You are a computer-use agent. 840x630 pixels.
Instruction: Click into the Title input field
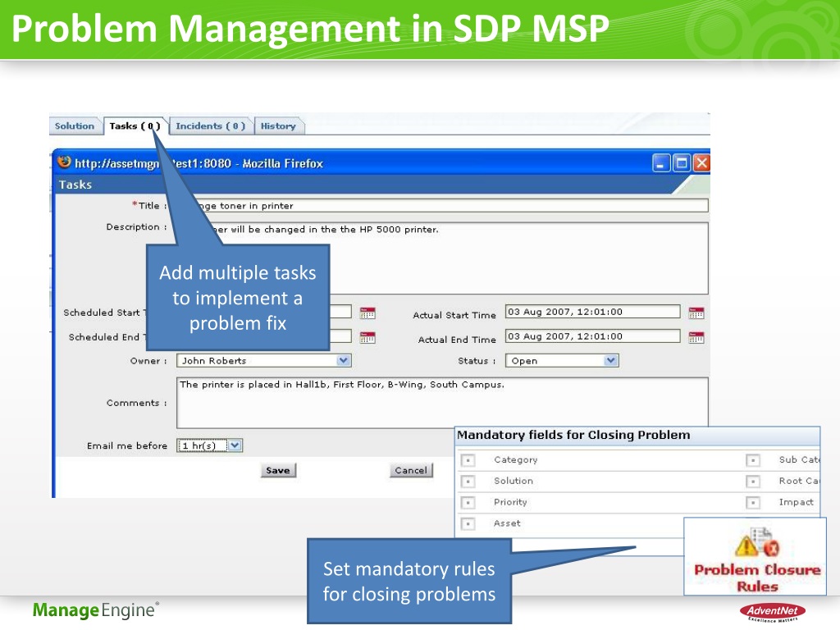[442, 206]
